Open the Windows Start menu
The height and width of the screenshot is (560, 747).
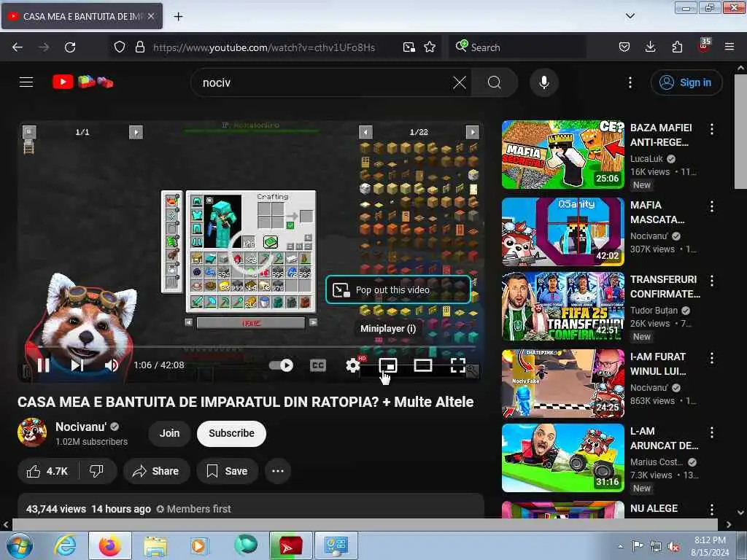pyautogui.click(x=18, y=545)
